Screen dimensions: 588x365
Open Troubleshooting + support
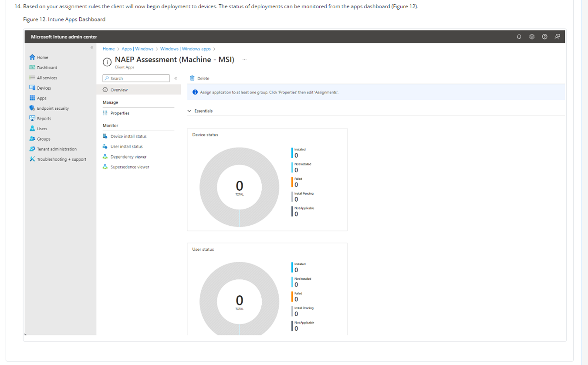tap(61, 159)
